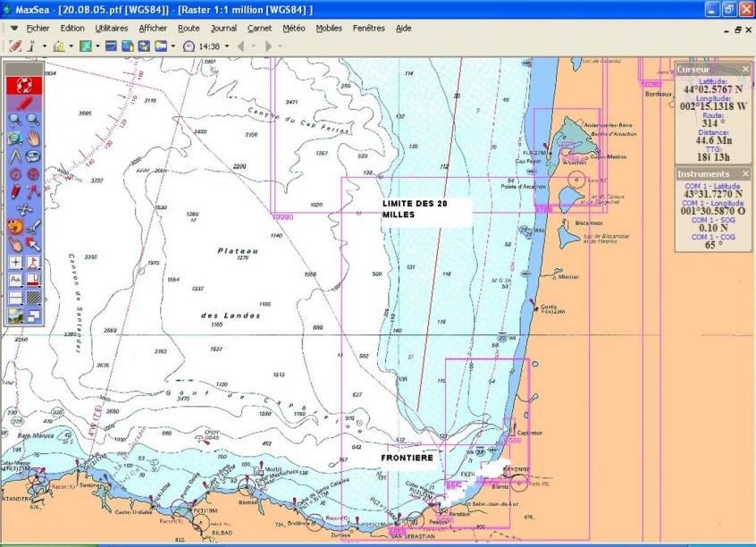
Task: Click the LIMITE DES 20 MILLES label
Action: [415, 209]
